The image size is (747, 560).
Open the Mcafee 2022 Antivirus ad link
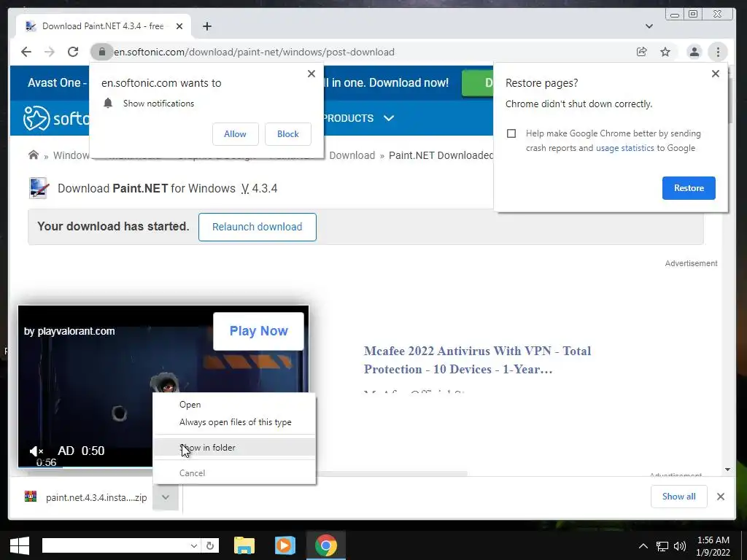coord(477,360)
